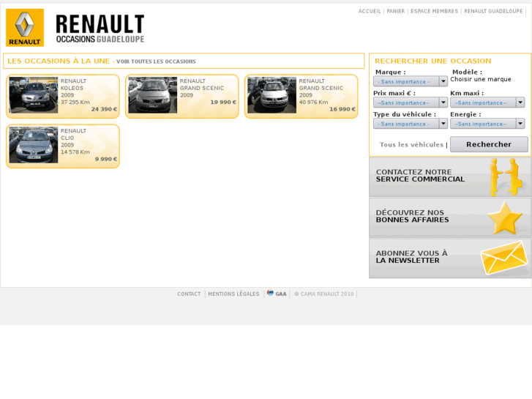Open the Prix maxi € dropdown
532x399 pixels.
[411, 102]
